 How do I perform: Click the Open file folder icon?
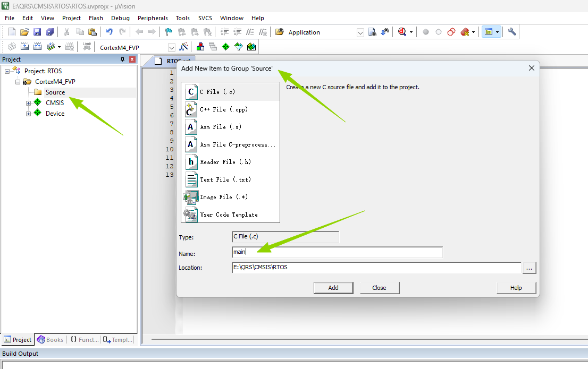click(24, 32)
